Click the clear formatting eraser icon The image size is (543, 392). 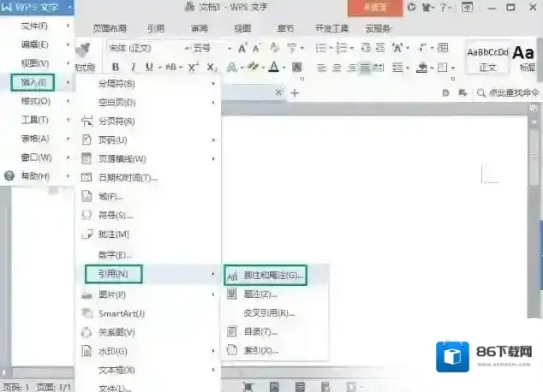pyautogui.click(x=275, y=48)
